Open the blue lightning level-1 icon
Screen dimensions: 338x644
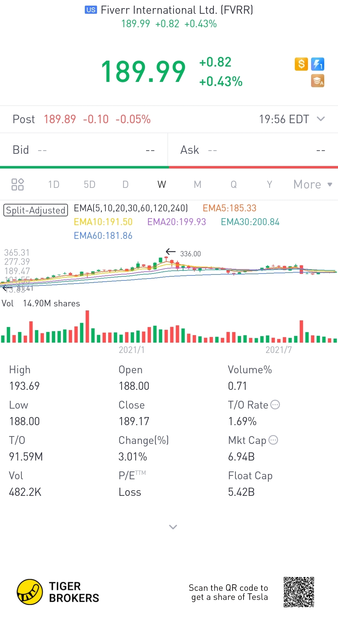coord(318,64)
